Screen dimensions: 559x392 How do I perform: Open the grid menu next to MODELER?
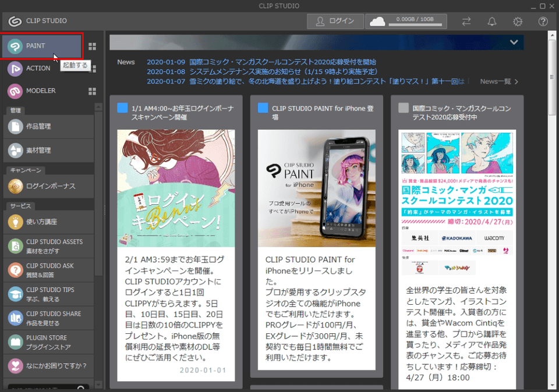[x=92, y=91]
